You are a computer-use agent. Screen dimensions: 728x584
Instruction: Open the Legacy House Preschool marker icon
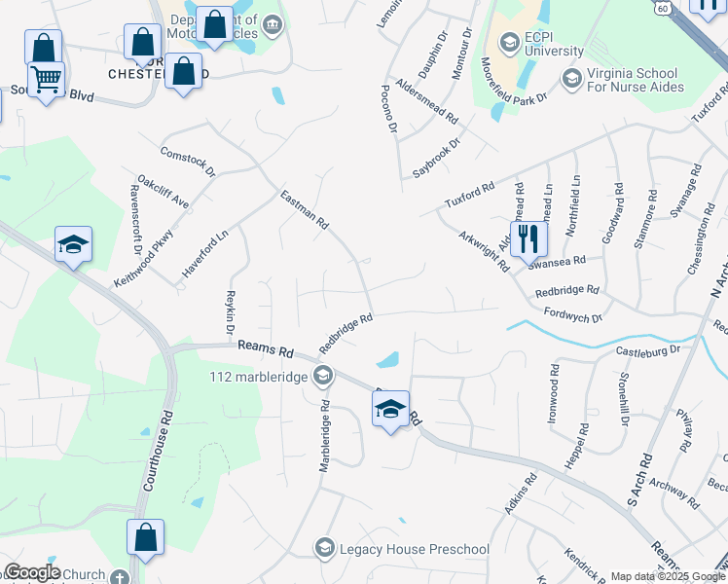click(x=325, y=549)
